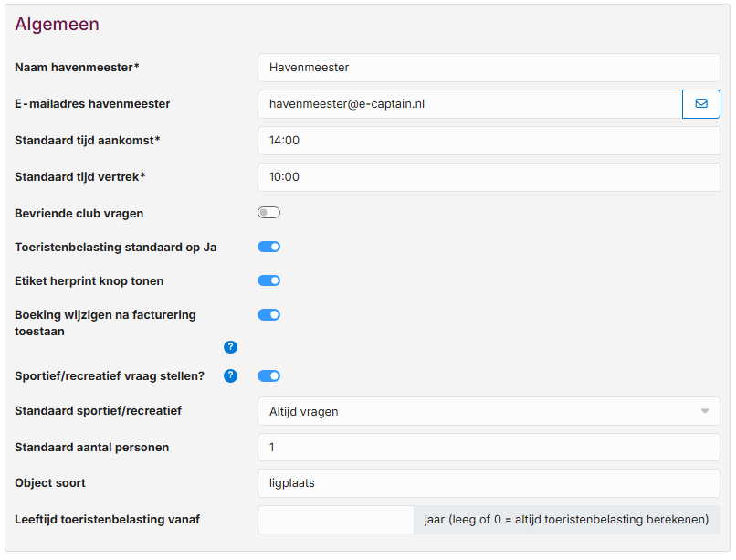Edit the 'Object soort' field with ligplaats

tap(489, 483)
